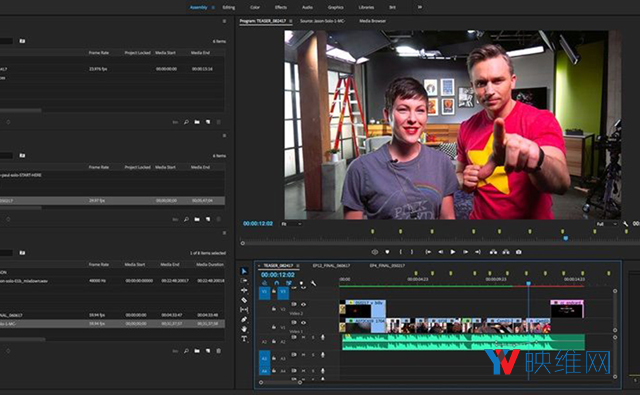Open Full playback resolution dropdown
This screenshot has width=640, height=395.
pyautogui.click(x=607, y=224)
